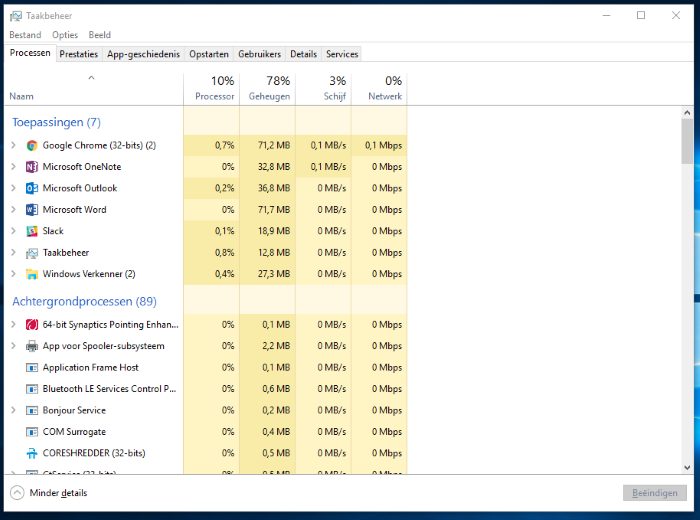The image size is (700, 520).
Task: Click the Bonjour Service icon
Action: 32,410
